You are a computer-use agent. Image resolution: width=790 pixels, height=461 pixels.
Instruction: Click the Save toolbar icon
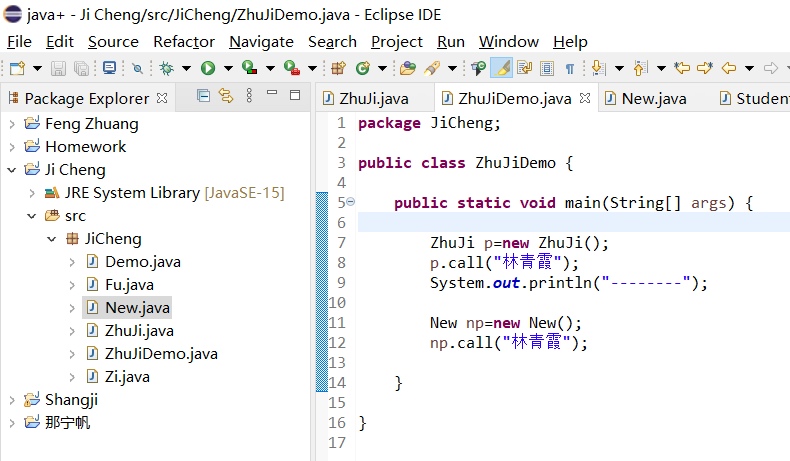click(x=58, y=68)
